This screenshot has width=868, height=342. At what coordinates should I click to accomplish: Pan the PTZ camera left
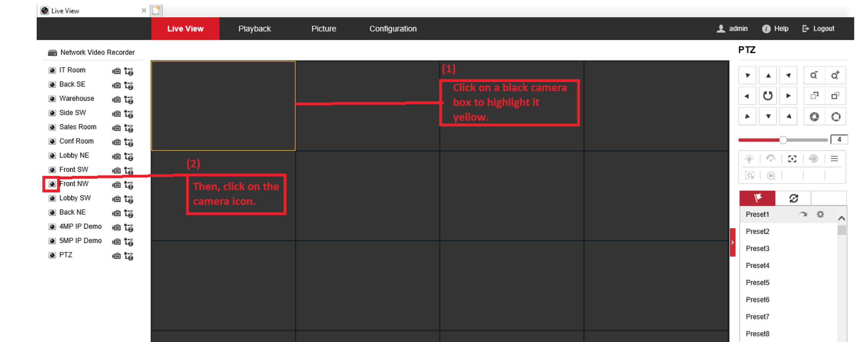pos(747,96)
